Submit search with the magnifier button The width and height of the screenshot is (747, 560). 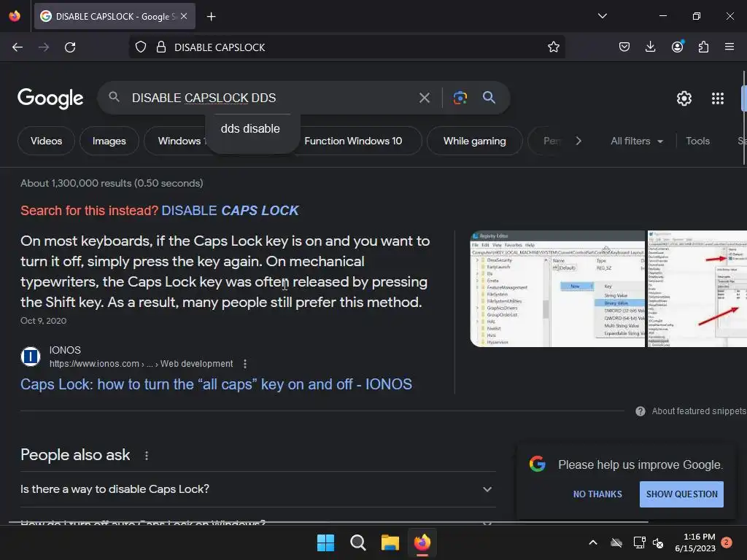click(489, 98)
